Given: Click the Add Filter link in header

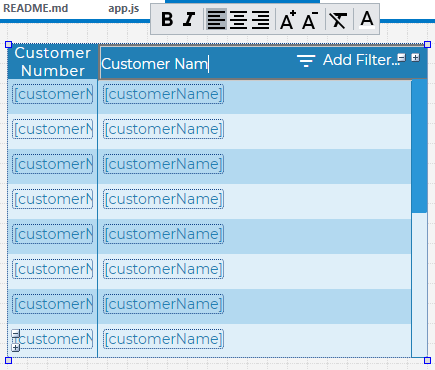Looking at the screenshot, I should pos(361,60).
